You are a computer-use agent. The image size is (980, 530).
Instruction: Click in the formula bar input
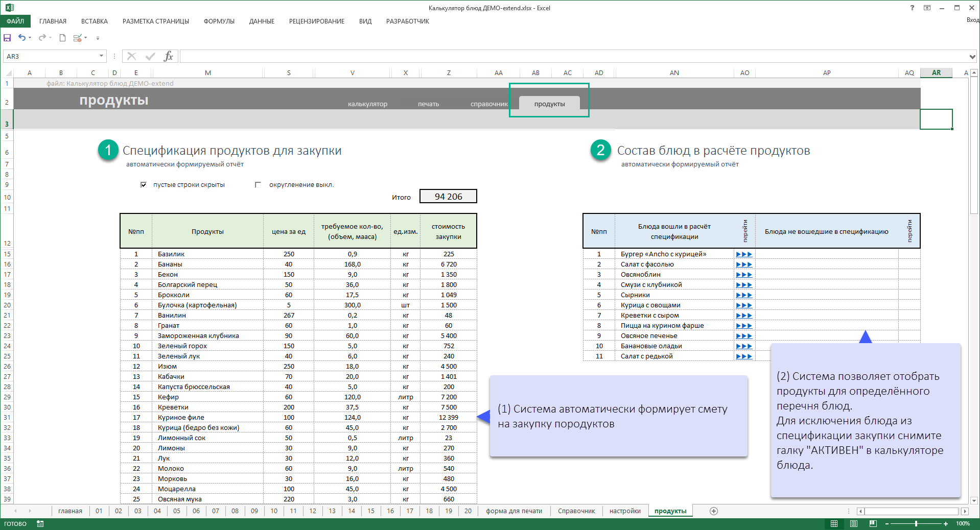pos(574,56)
